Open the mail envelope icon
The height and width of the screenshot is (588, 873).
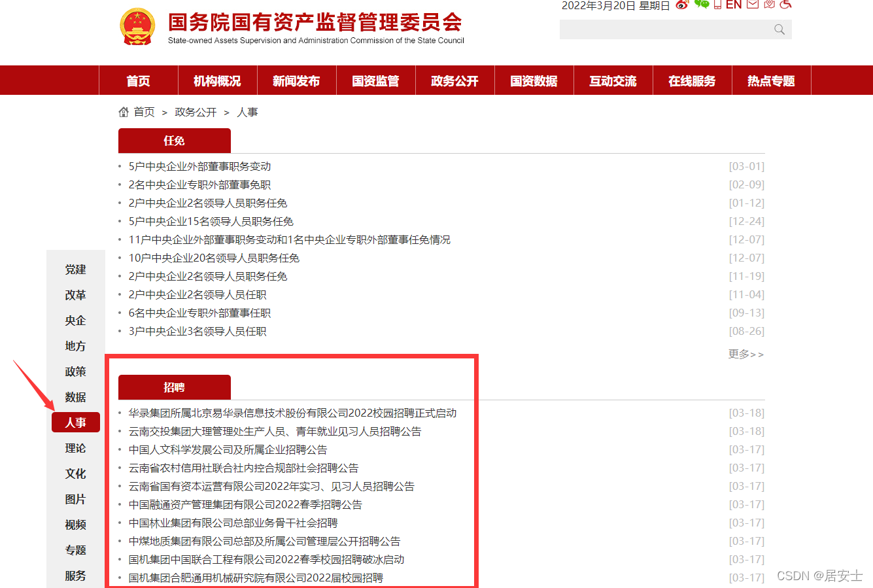pos(753,5)
